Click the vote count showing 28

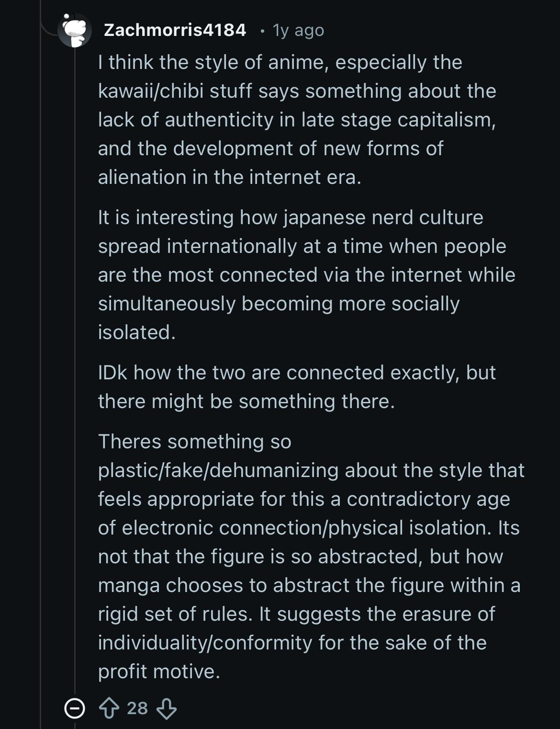point(137,708)
